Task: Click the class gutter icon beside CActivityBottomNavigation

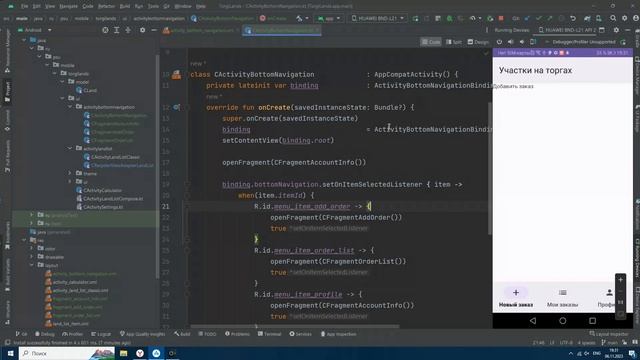Action: 176,74
